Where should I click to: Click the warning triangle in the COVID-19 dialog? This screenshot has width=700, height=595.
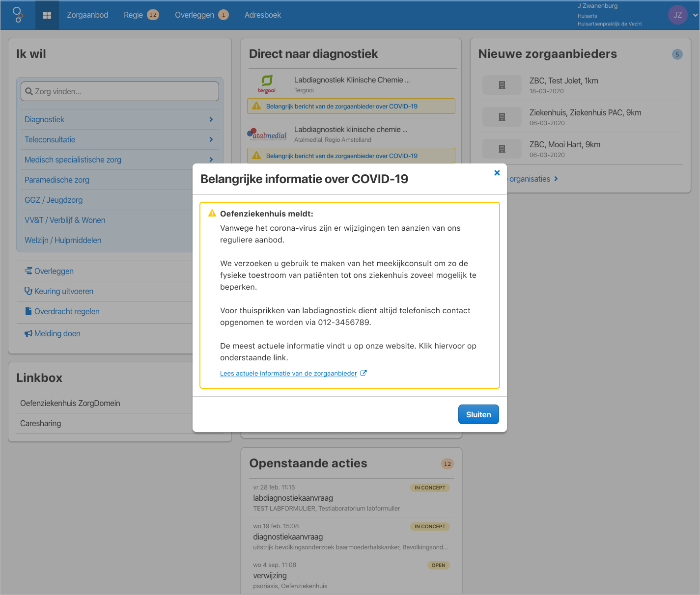[x=212, y=213]
